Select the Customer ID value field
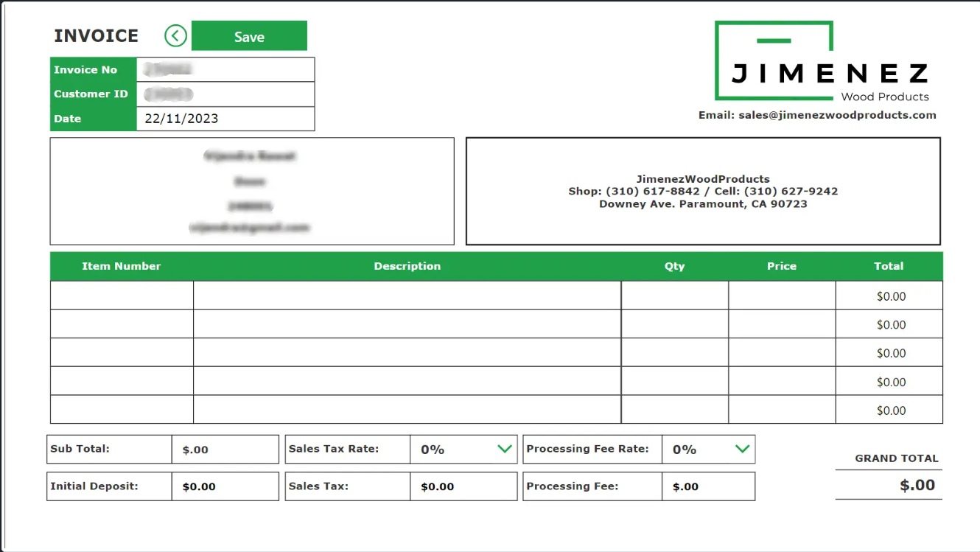Image resolution: width=980 pixels, height=552 pixels. 225,94
